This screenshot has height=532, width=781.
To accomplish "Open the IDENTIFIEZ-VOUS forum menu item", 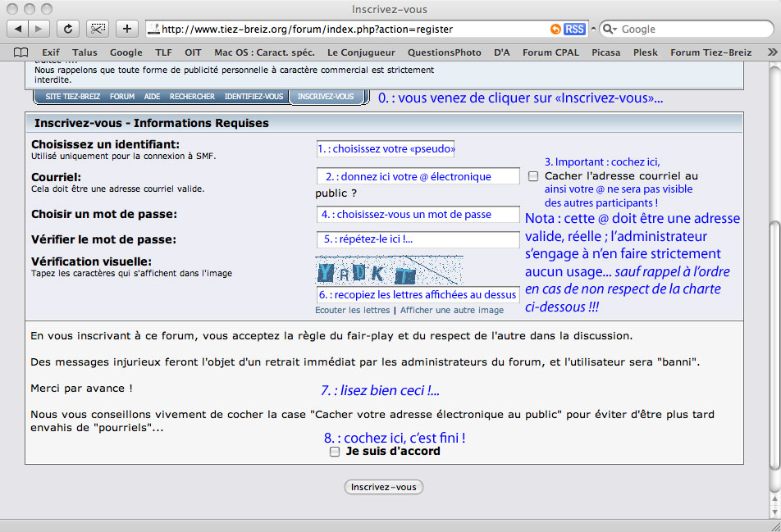I will 253,97.
